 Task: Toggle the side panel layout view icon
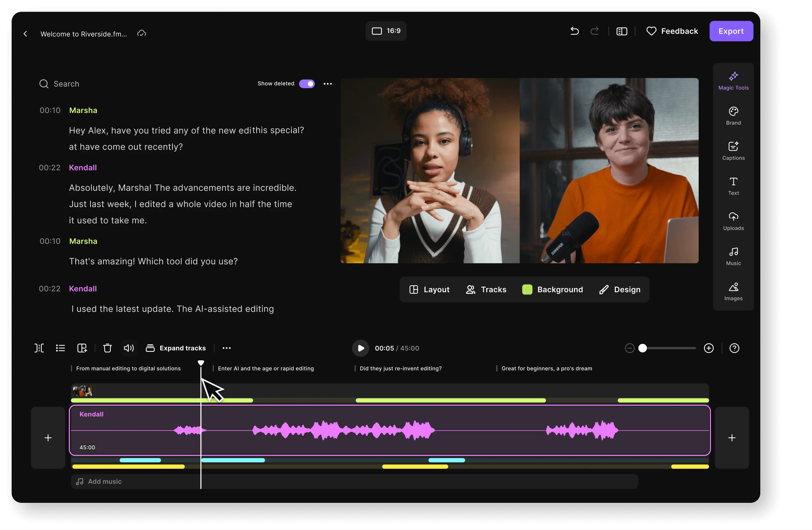pyautogui.click(x=622, y=31)
